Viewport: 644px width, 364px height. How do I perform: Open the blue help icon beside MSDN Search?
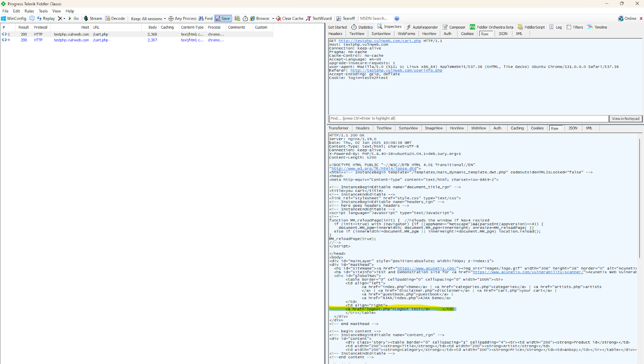[397, 19]
